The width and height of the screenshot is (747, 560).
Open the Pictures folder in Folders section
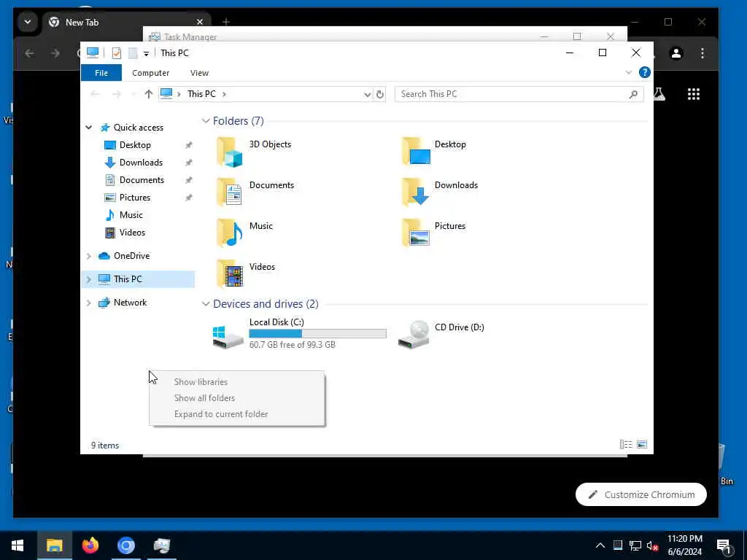point(416,233)
